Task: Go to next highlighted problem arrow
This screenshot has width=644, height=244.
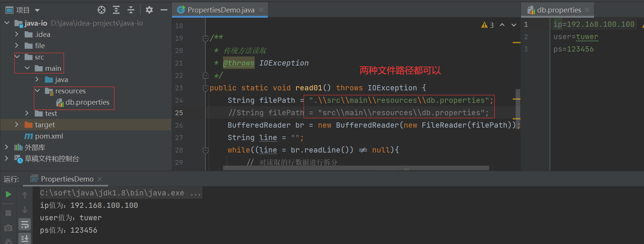Action: (x=514, y=25)
